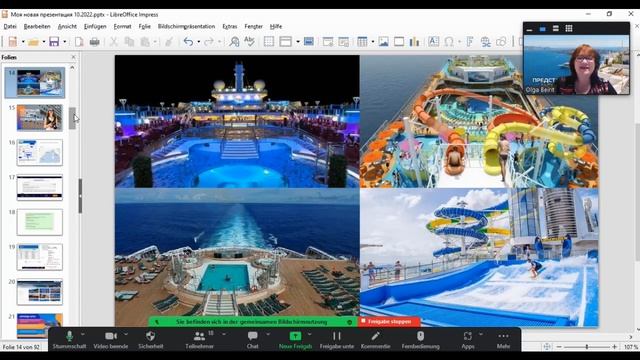Click the Insert Text Box icon
The image size is (640, 360).
click(x=433, y=42)
